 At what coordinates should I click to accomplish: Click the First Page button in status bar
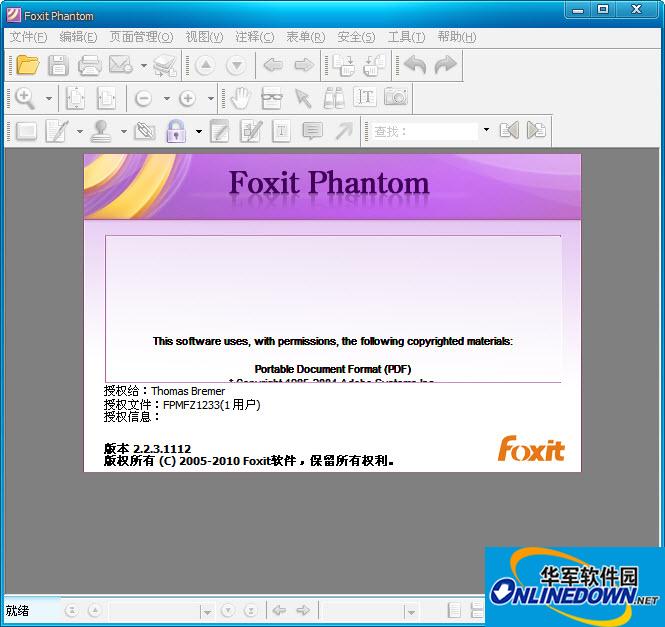(x=72, y=611)
